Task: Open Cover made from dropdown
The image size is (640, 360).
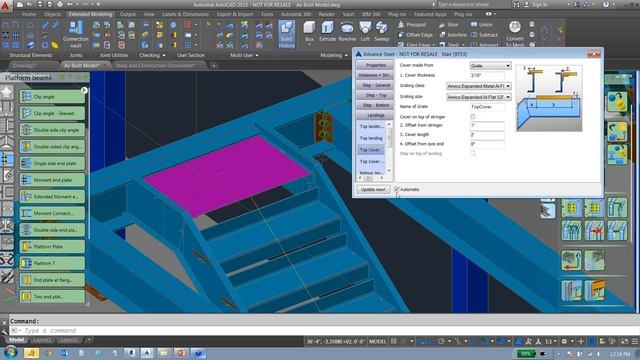Action: click(490, 66)
